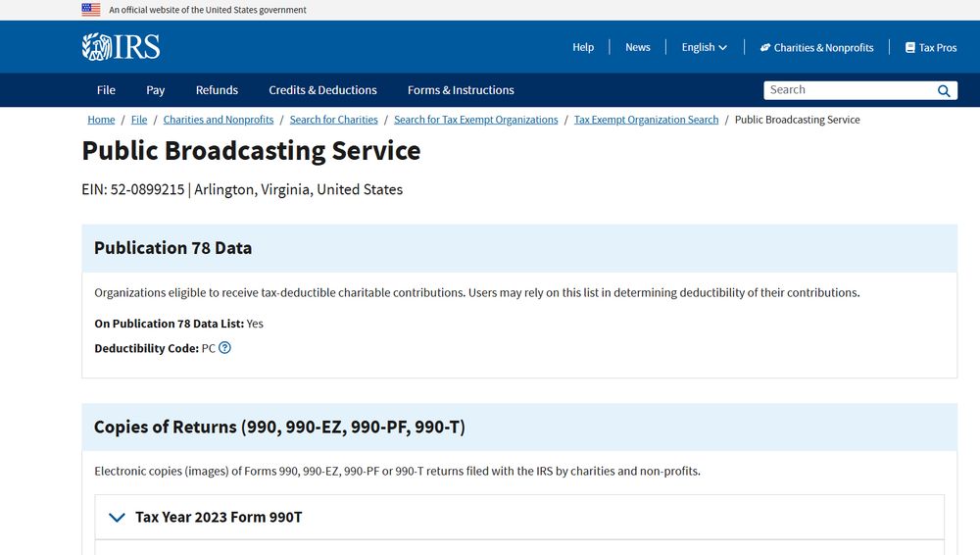Click the Public Broadcasting Service page heading
Viewport: 980px width, 555px height.
tap(251, 151)
